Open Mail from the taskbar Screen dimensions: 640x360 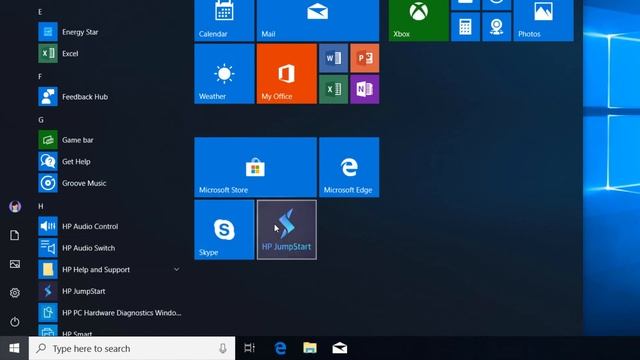[x=340, y=348]
